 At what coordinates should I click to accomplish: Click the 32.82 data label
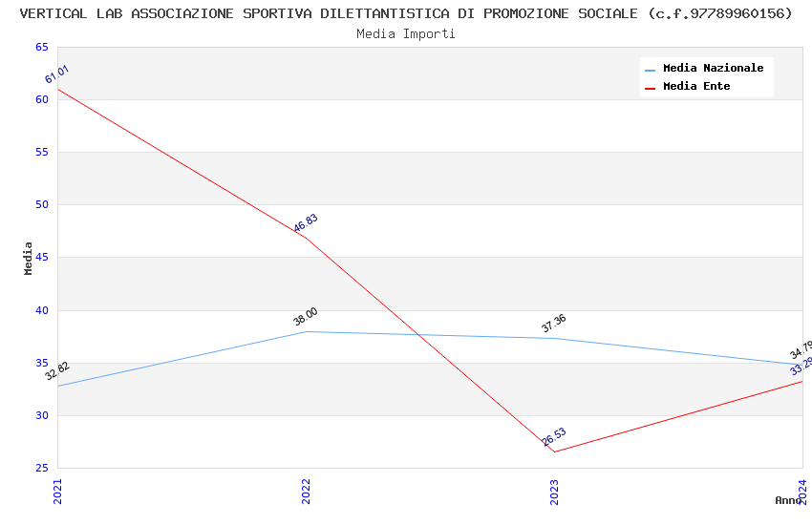pyautogui.click(x=57, y=371)
